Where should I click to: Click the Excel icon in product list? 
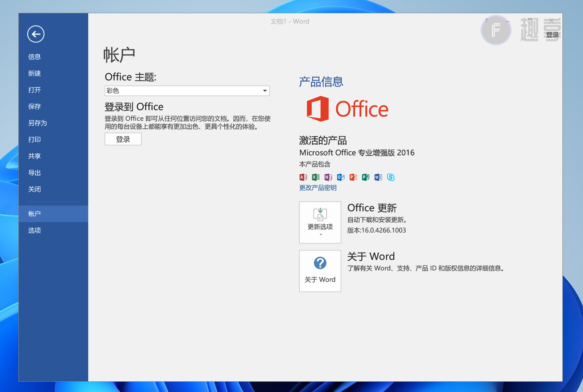point(316,177)
